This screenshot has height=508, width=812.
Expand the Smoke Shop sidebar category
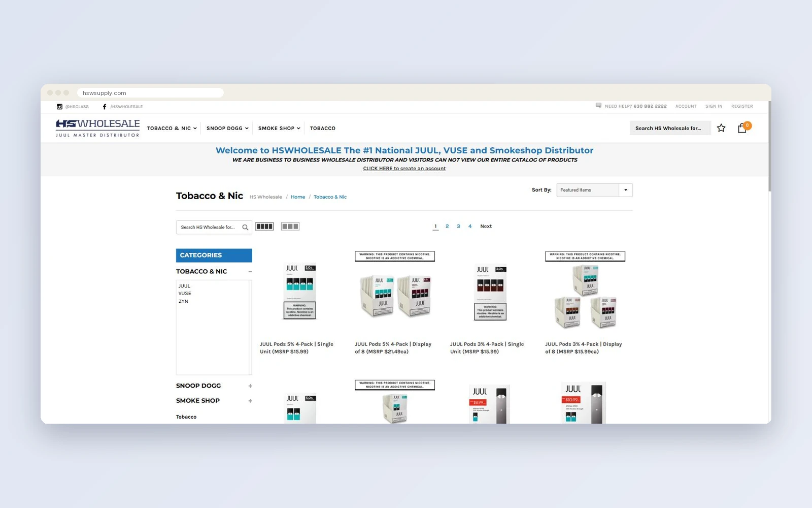coord(250,401)
